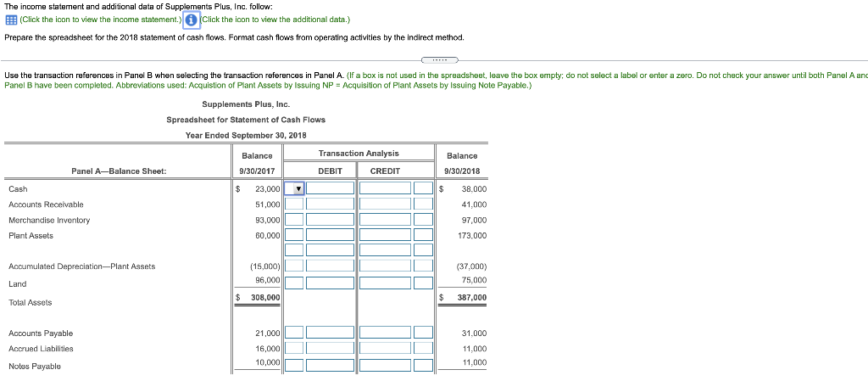Image resolution: width=868 pixels, height=381 pixels.
Task: Select Accounts Receivable debit amount field
Action: pyautogui.click(x=330, y=205)
